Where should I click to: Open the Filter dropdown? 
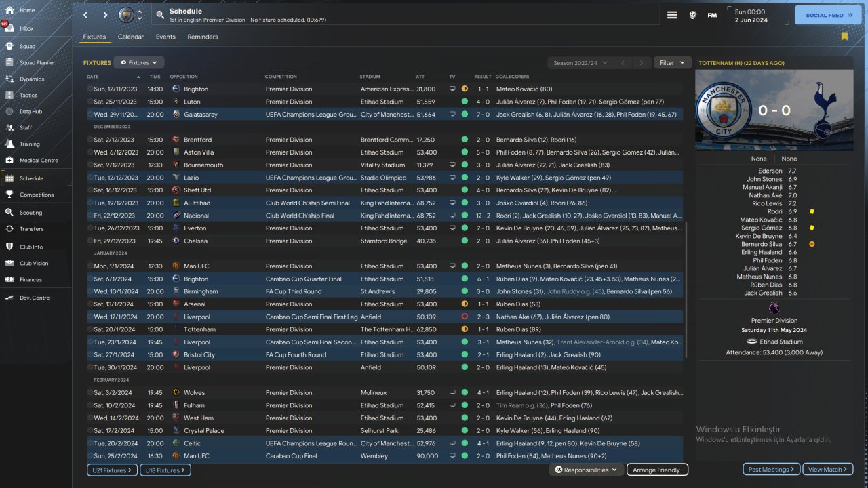tap(672, 63)
